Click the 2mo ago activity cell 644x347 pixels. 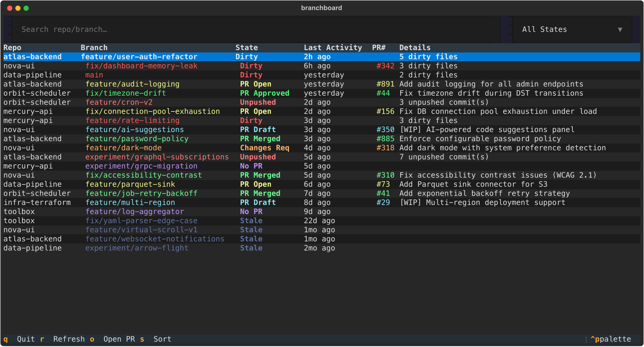319,248
